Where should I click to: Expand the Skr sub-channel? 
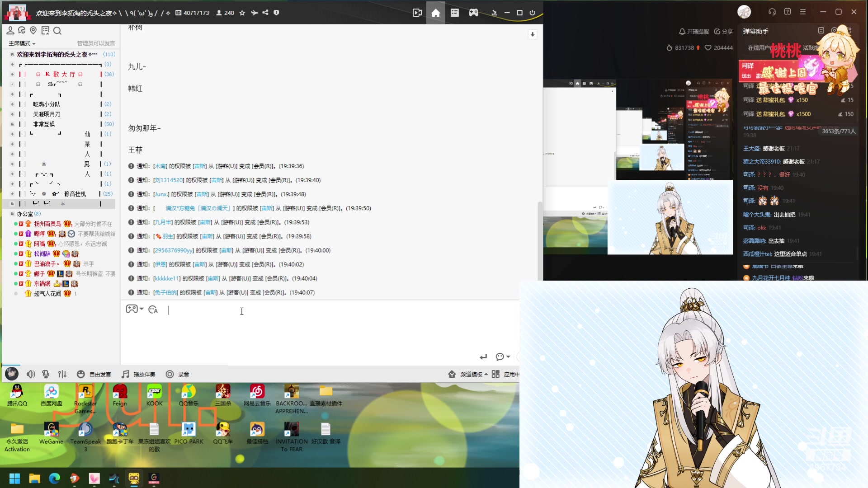(x=12, y=84)
